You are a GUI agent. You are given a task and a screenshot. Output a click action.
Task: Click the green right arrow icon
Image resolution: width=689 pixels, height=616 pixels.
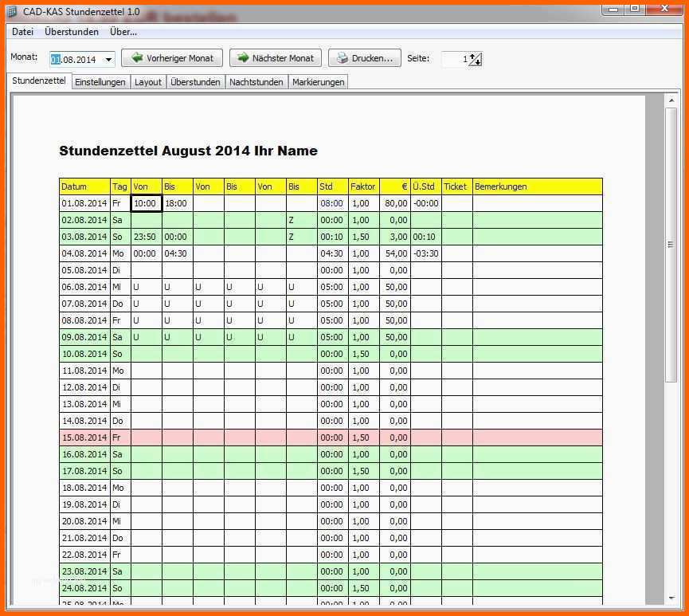[x=242, y=58]
